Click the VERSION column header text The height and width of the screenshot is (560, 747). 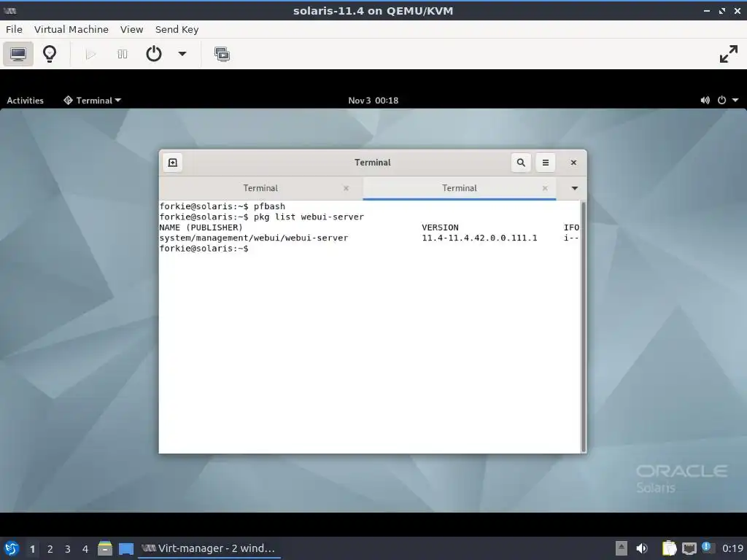click(x=440, y=227)
